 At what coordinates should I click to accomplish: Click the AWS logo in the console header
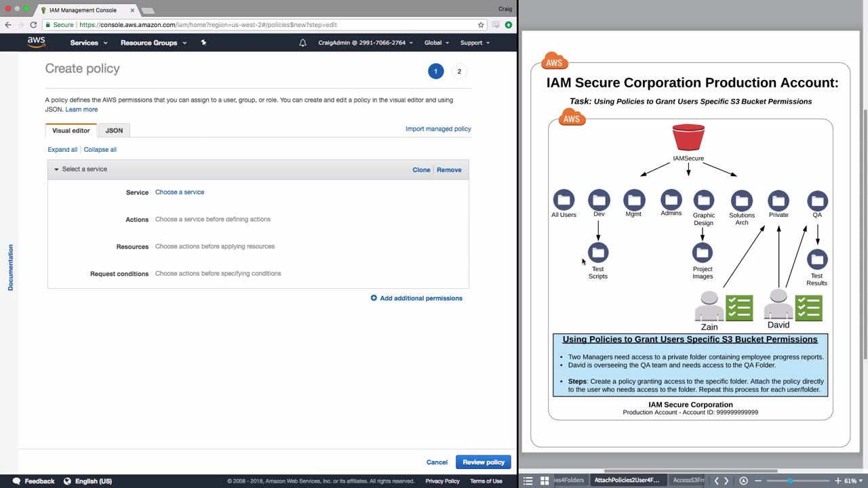[37, 43]
